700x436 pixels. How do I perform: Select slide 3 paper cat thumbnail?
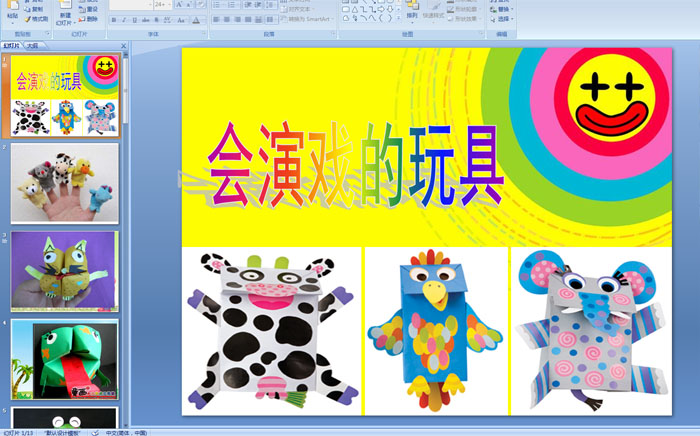click(65, 271)
